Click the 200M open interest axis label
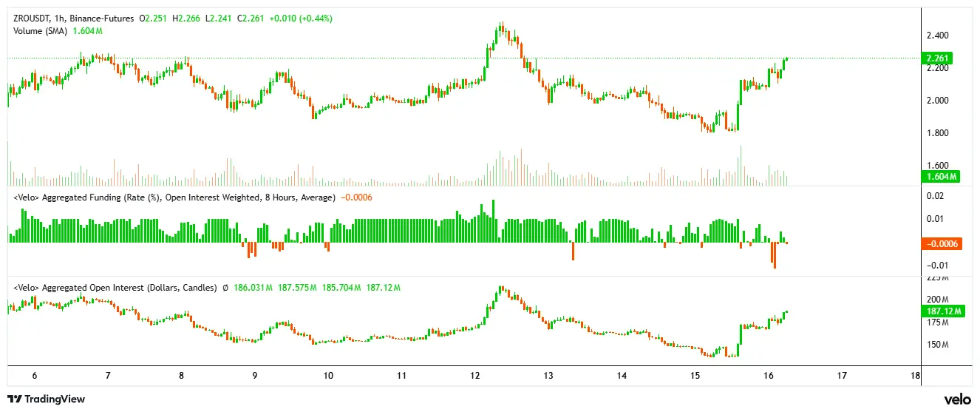The width and height of the screenshot is (980, 412). tap(937, 300)
